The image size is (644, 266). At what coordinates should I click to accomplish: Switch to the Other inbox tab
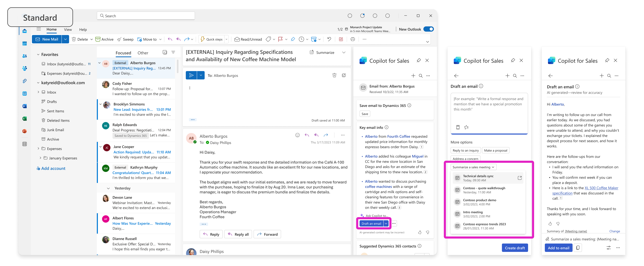143,53
